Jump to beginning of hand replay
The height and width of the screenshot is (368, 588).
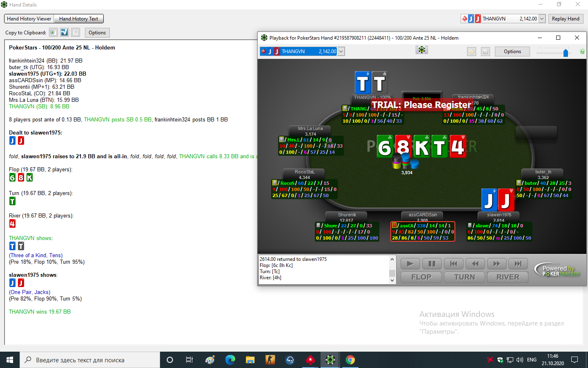pos(454,264)
